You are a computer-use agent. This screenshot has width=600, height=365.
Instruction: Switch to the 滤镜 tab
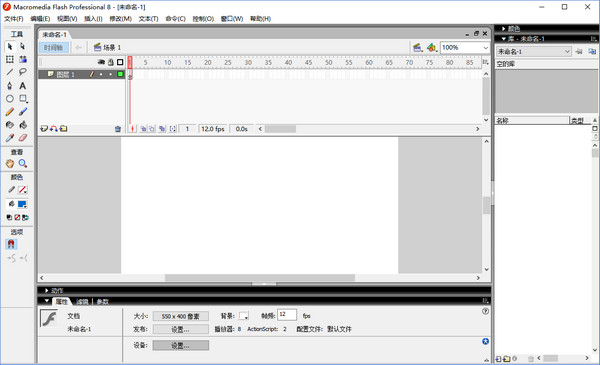(x=82, y=302)
